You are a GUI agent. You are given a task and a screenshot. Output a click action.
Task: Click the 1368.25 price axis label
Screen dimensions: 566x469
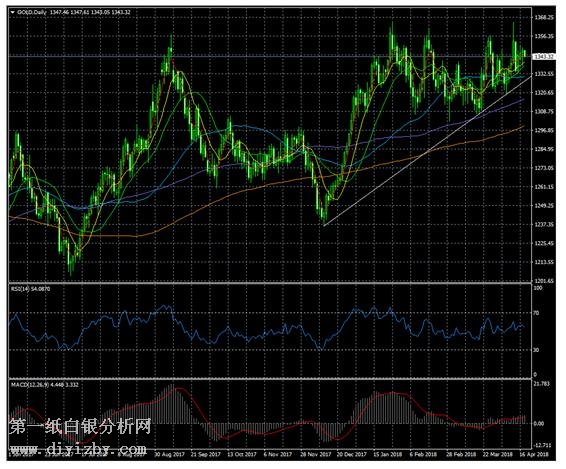point(544,17)
